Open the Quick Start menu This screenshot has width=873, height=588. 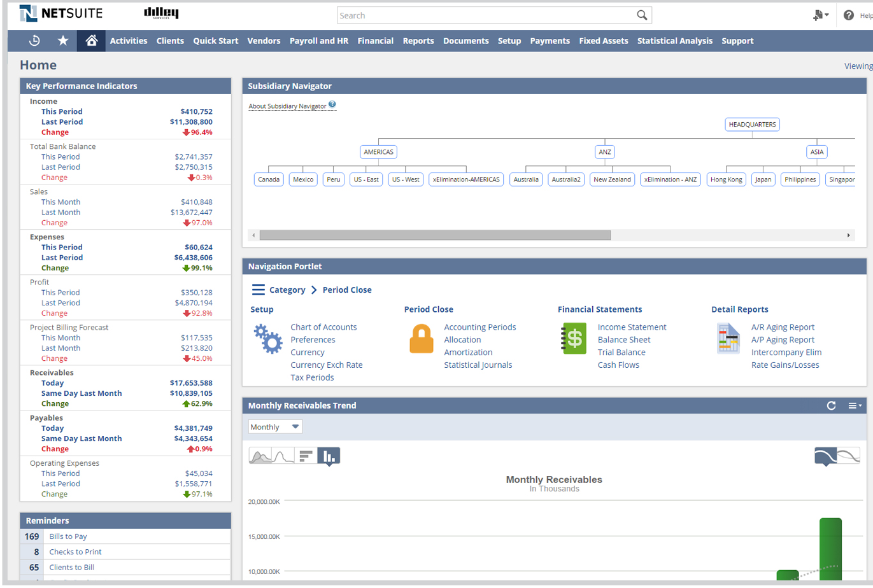click(216, 41)
